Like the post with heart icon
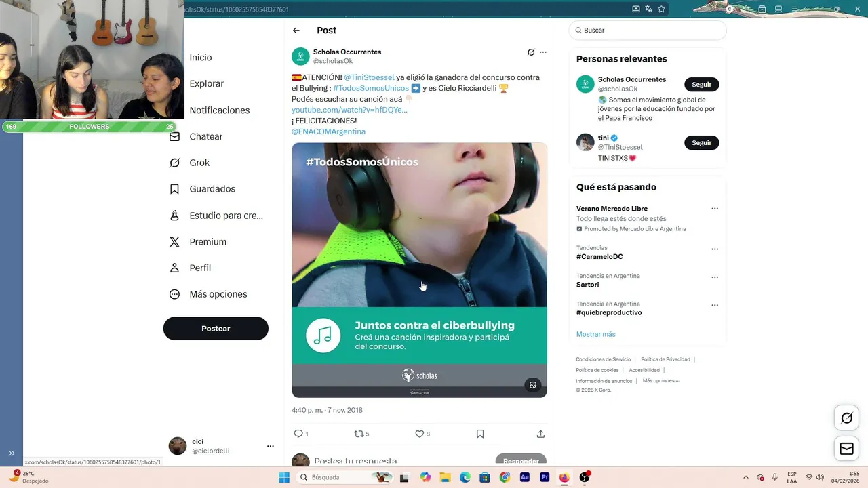This screenshot has width=868, height=488. 419,434
